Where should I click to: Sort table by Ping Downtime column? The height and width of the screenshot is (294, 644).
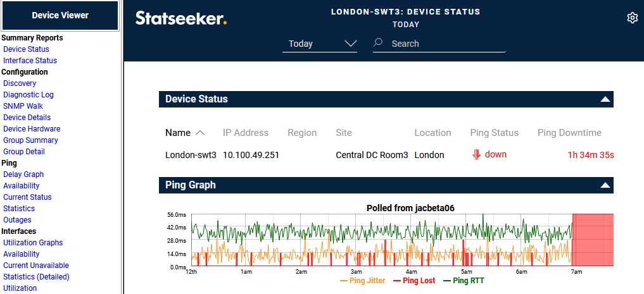click(569, 133)
